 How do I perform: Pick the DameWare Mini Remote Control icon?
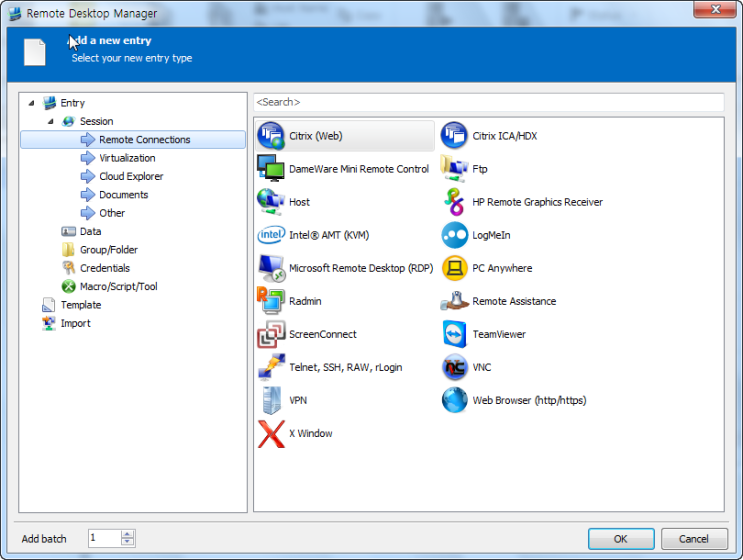pos(271,169)
